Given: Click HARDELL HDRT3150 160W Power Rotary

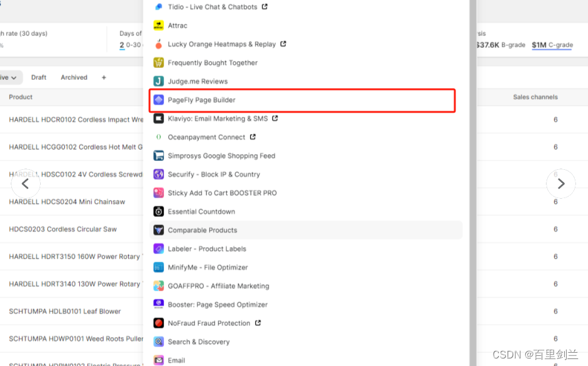Looking at the screenshot, I should (x=76, y=257).
